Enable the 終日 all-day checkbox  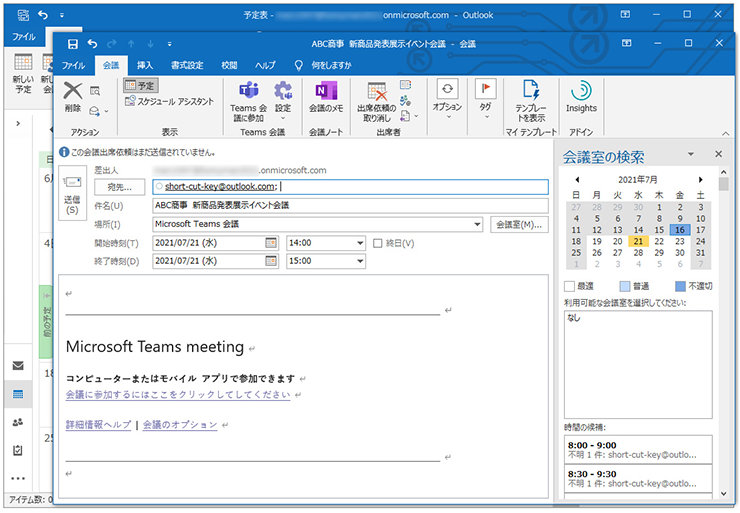pyautogui.click(x=377, y=243)
